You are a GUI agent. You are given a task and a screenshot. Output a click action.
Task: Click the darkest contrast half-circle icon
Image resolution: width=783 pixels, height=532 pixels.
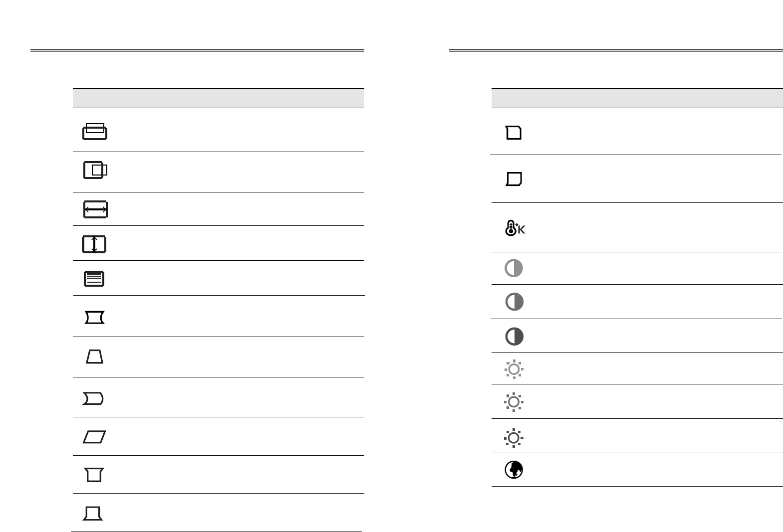coord(514,337)
